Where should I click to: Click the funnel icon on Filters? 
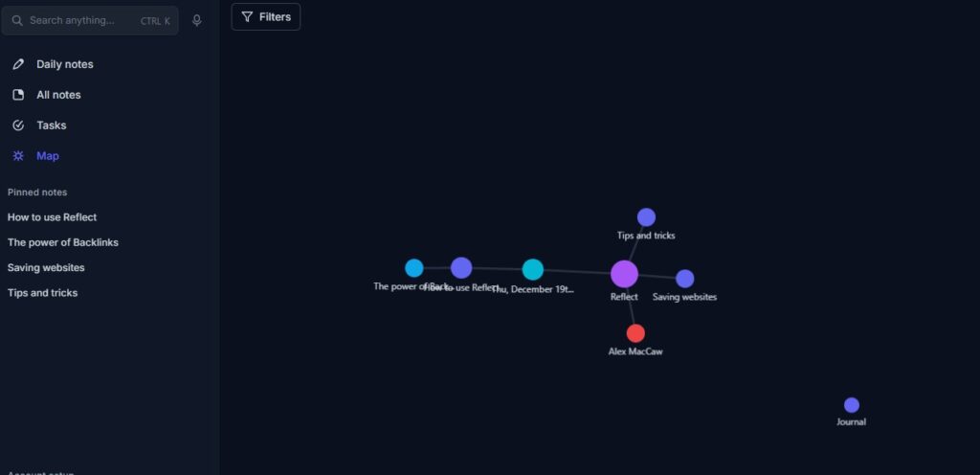tap(248, 16)
